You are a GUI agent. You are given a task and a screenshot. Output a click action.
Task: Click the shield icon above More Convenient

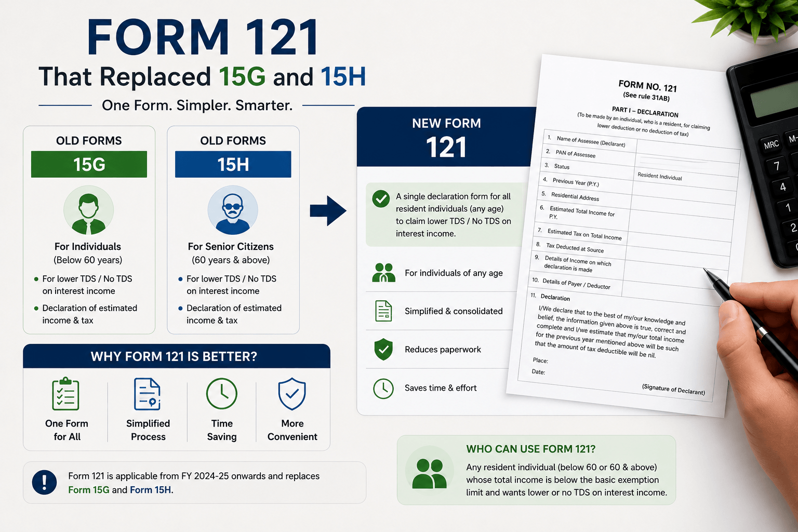tap(292, 394)
